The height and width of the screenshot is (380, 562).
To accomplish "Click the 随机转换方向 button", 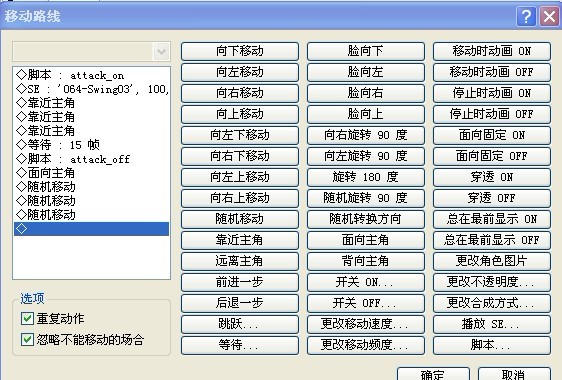I will click(x=366, y=219).
